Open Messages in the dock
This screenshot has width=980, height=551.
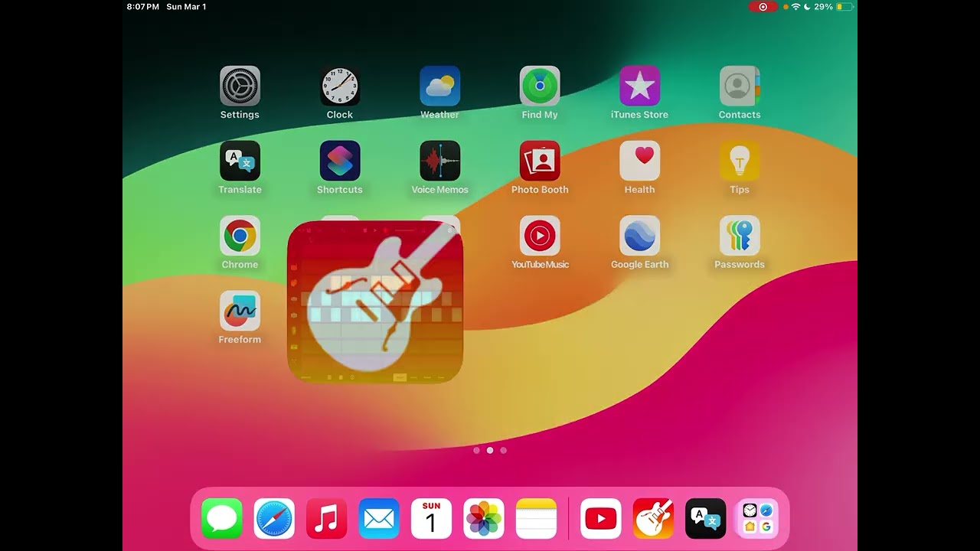tap(222, 519)
